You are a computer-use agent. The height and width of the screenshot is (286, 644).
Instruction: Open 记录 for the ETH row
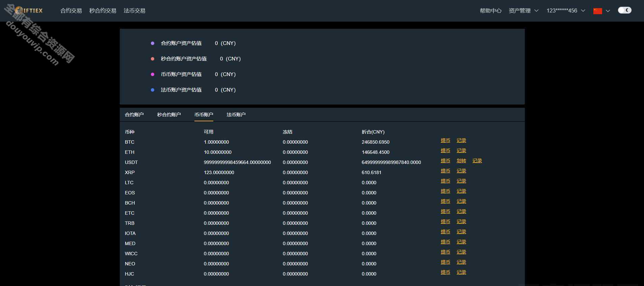pos(461,150)
